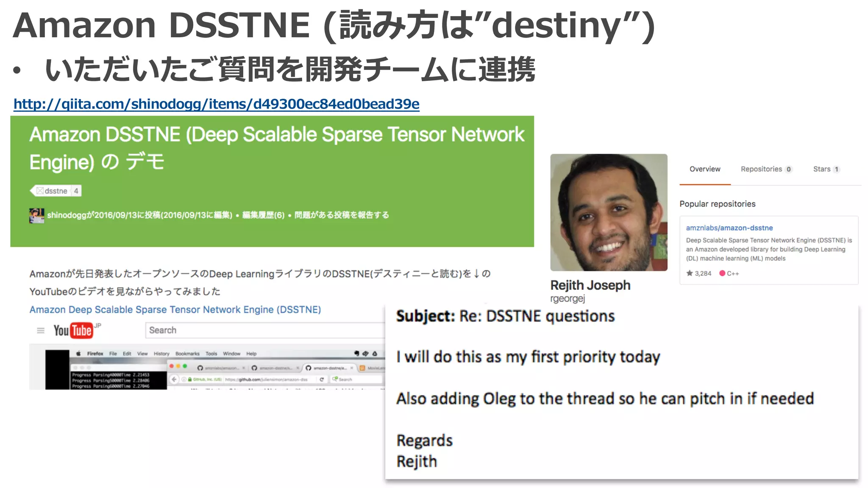Click the C++ language color dot
The width and height of the screenshot is (868, 488).
pos(722,273)
